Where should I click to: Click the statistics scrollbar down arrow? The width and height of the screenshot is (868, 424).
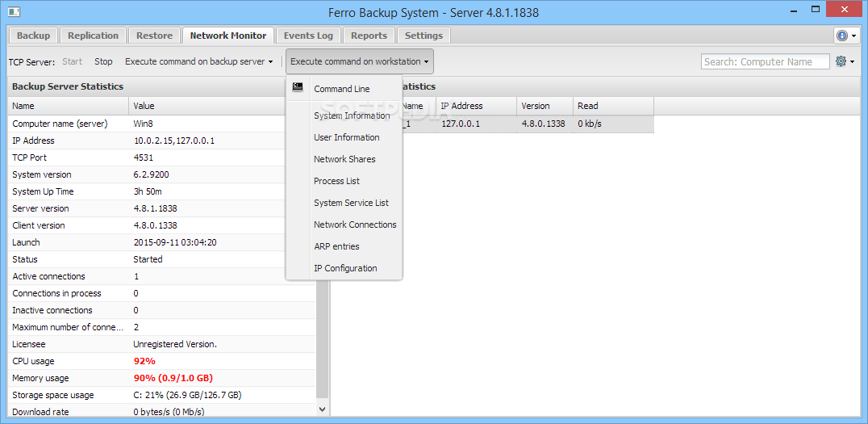click(323, 409)
